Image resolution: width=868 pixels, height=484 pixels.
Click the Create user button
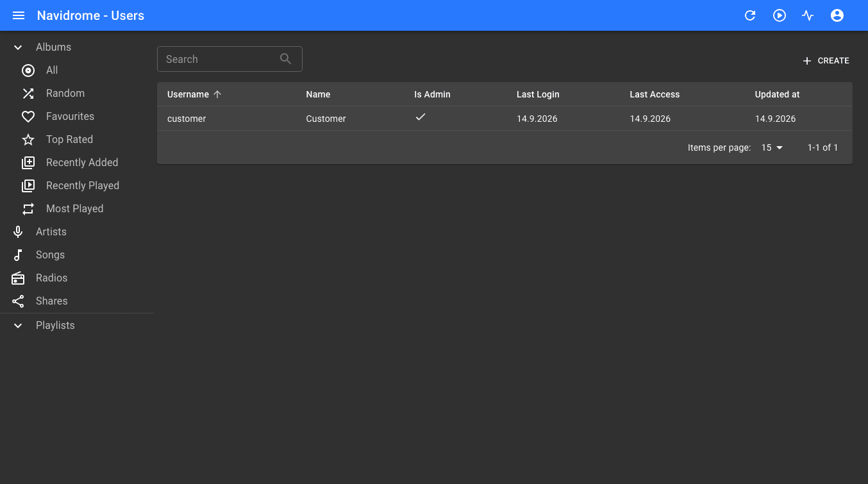(x=826, y=61)
